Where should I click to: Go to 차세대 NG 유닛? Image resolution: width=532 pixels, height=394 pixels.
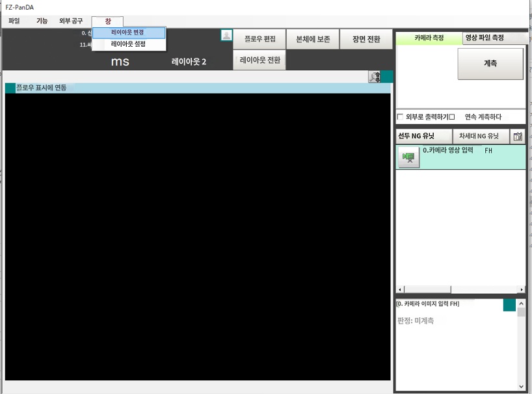click(481, 137)
